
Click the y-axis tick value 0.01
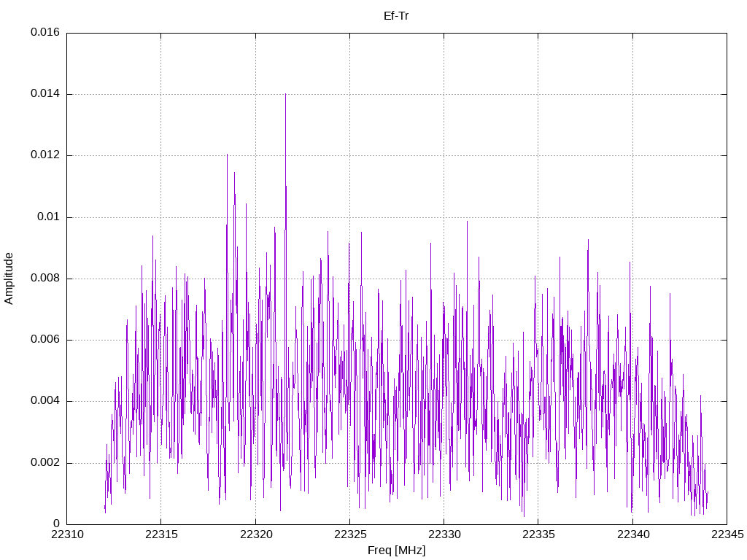tap(49, 217)
